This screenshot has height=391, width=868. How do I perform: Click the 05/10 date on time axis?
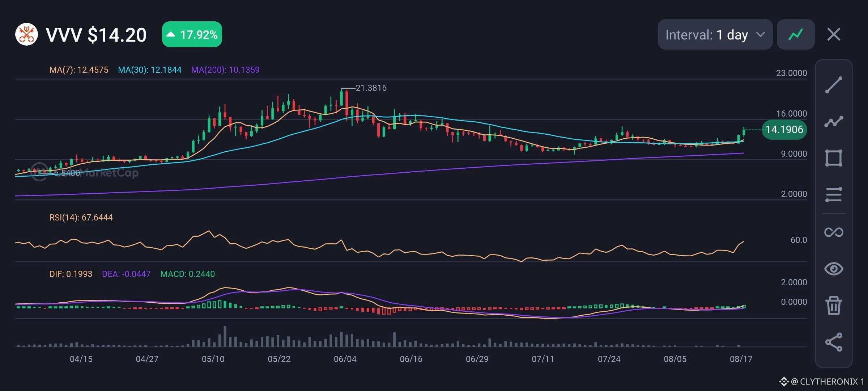tap(213, 359)
